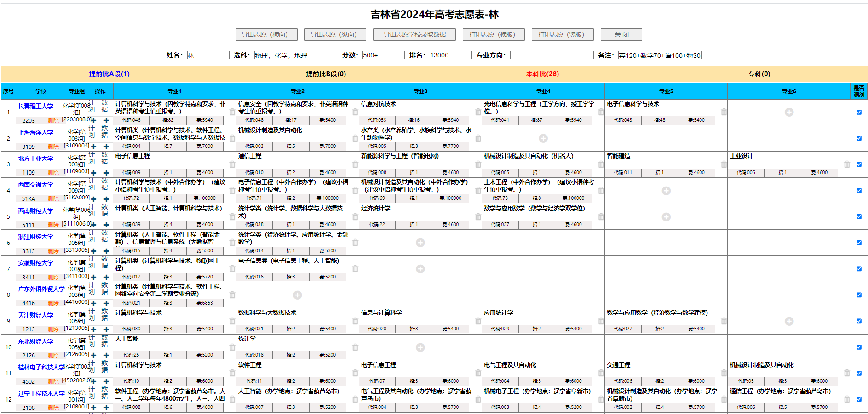Click trash icon for 工业设计 at 北方工业大学
The width and height of the screenshot is (868, 414).
click(x=847, y=164)
